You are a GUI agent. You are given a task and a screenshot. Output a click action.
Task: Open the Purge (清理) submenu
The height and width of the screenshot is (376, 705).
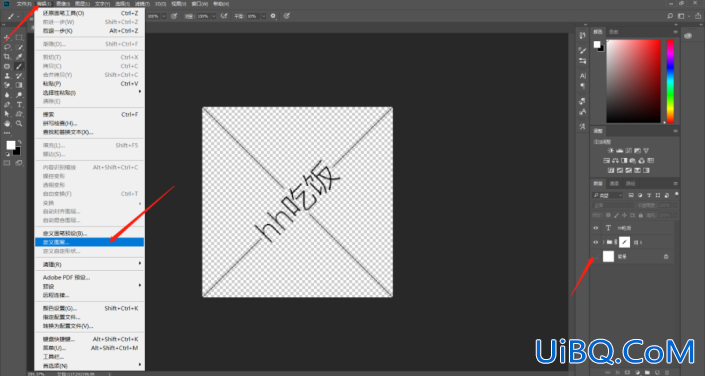pyautogui.click(x=89, y=264)
